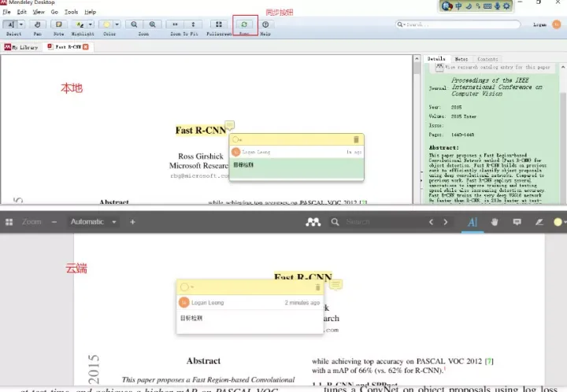Zoom in with the plus magnifier
The height and width of the screenshot is (392, 567).
point(152,24)
